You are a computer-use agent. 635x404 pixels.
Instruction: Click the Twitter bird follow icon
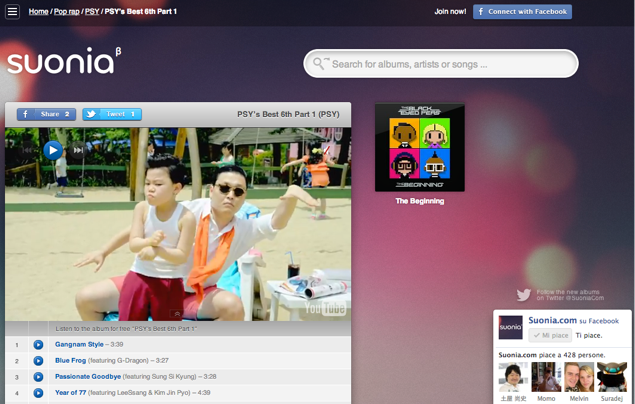524,295
